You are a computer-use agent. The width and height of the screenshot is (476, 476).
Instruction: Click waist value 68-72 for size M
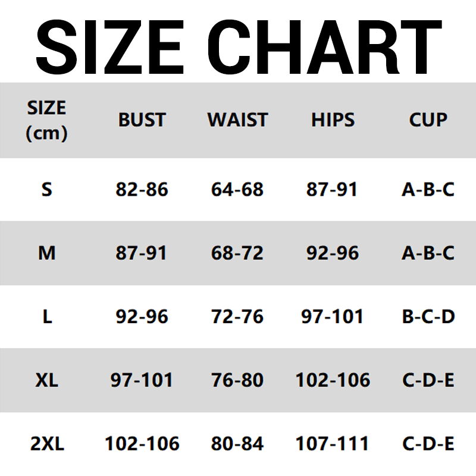[x=237, y=253]
